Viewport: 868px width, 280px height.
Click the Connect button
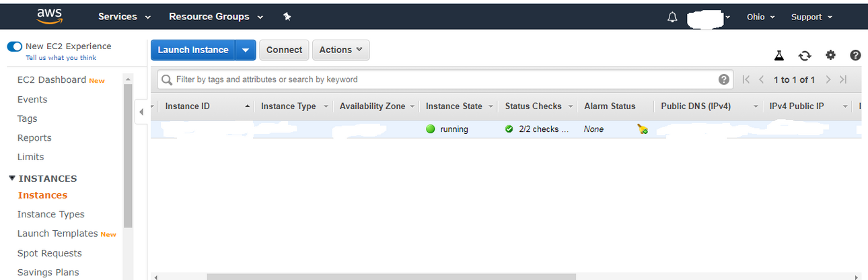coord(284,50)
